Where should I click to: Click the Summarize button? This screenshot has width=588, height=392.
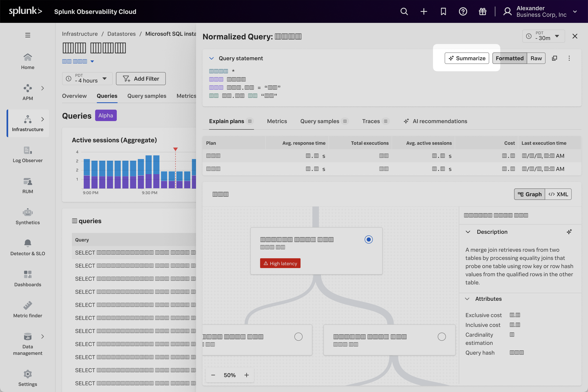(x=467, y=58)
